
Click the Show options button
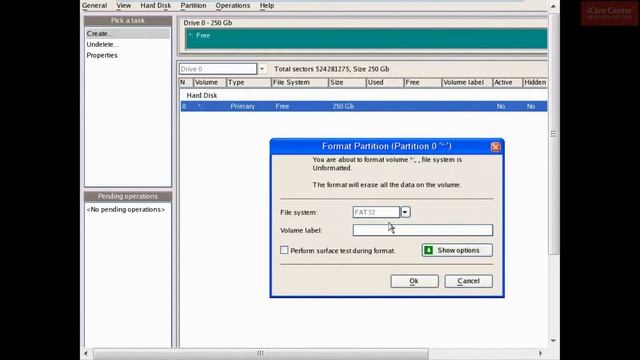(457, 250)
